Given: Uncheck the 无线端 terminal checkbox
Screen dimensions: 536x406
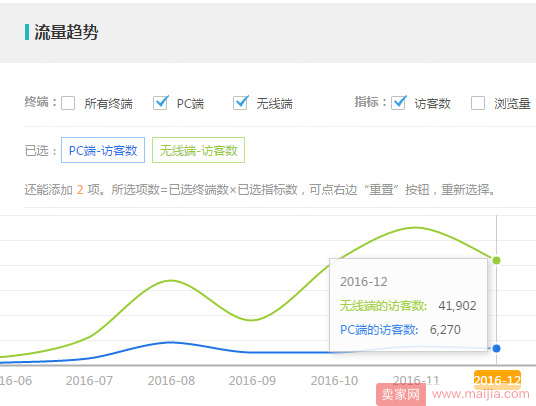Looking at the screenshot, I should [240, 103].
